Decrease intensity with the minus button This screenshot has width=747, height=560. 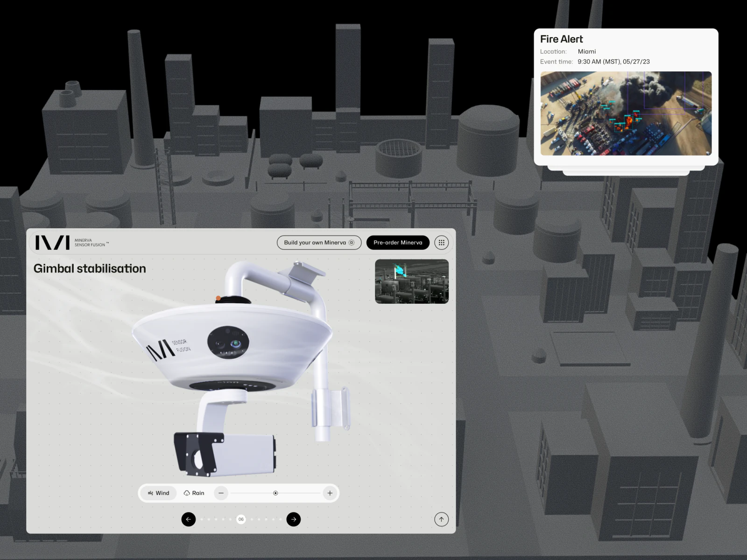[221, 493]
